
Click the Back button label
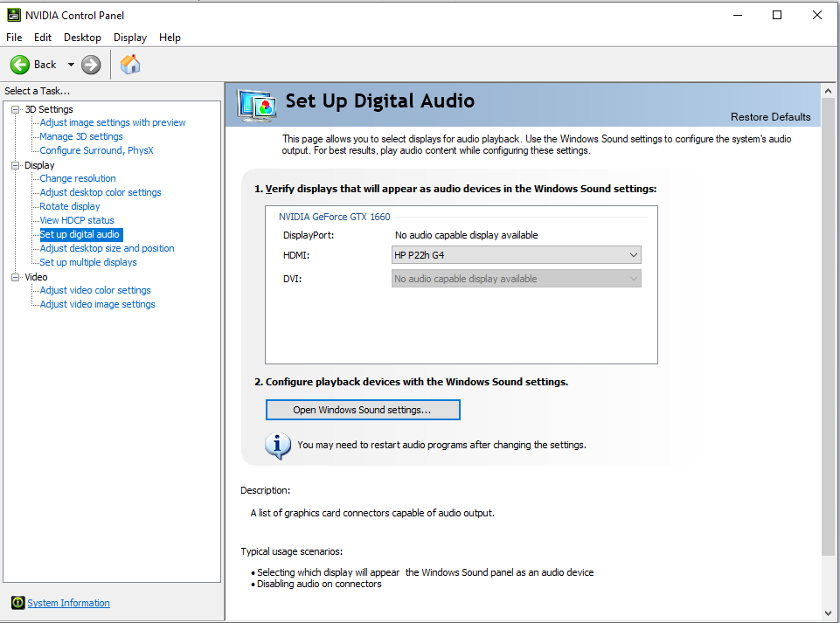tap(45, 65)
